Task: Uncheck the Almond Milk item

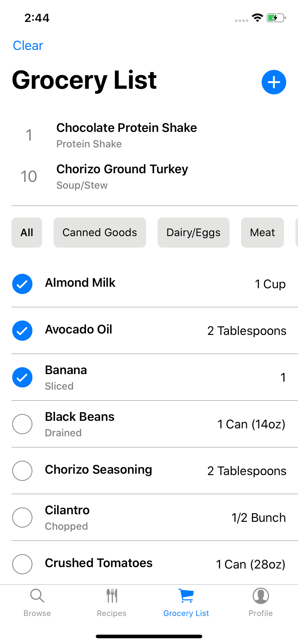Action: (22, 284)
